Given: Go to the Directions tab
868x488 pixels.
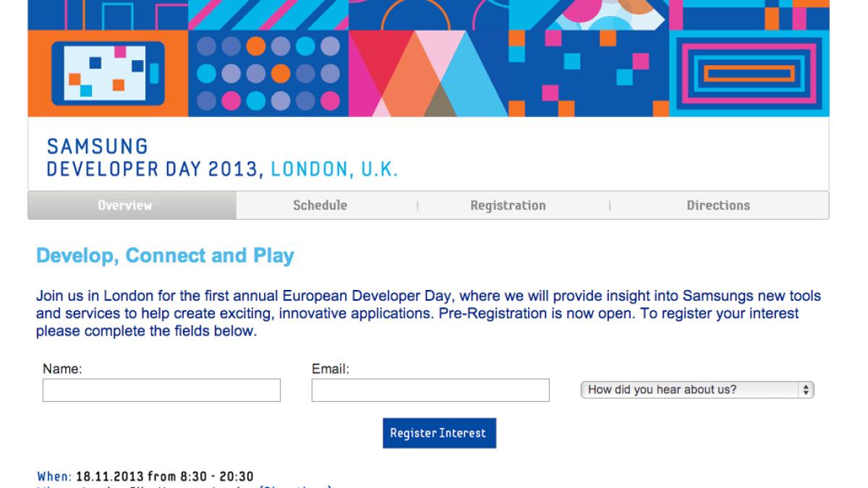Looking at the screenshot, I should 718,205.
